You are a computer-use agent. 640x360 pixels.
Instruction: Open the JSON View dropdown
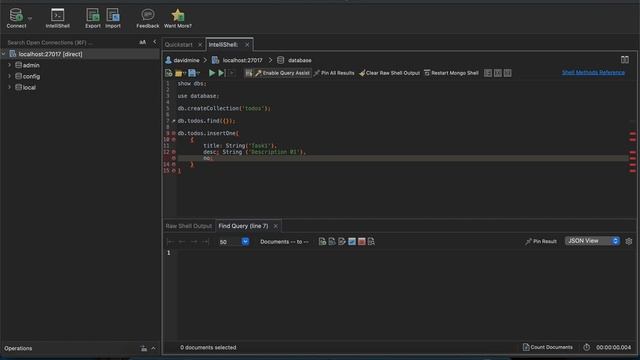click(x=592, y=241)
